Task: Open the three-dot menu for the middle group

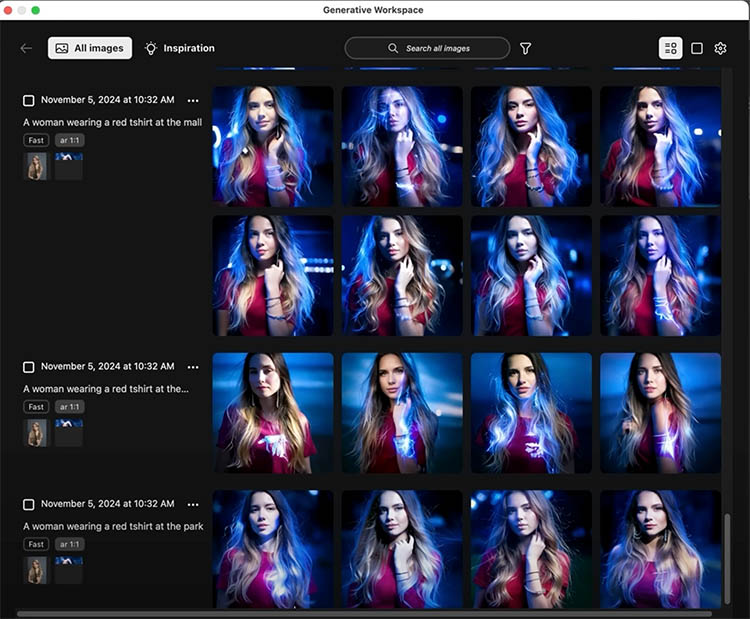Action: [193, 367]
